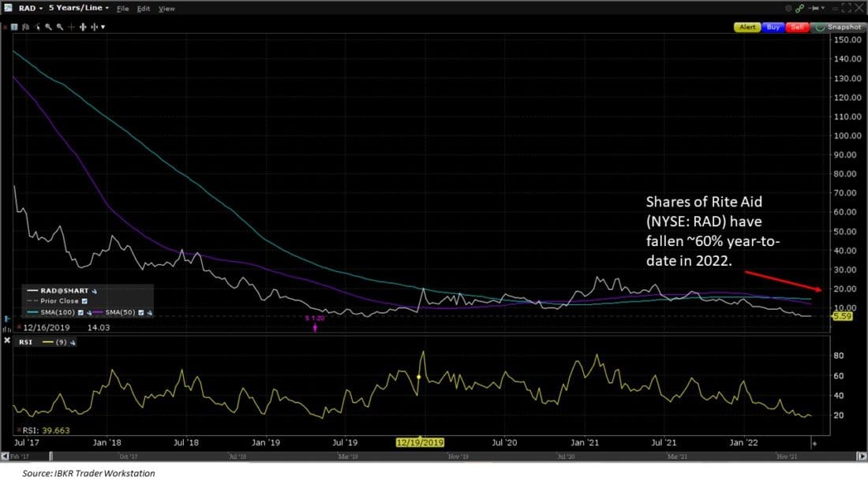Click the Jul '17 time axis label
Image resolution: width=868 pixels, height=488 pixels.
26,442
